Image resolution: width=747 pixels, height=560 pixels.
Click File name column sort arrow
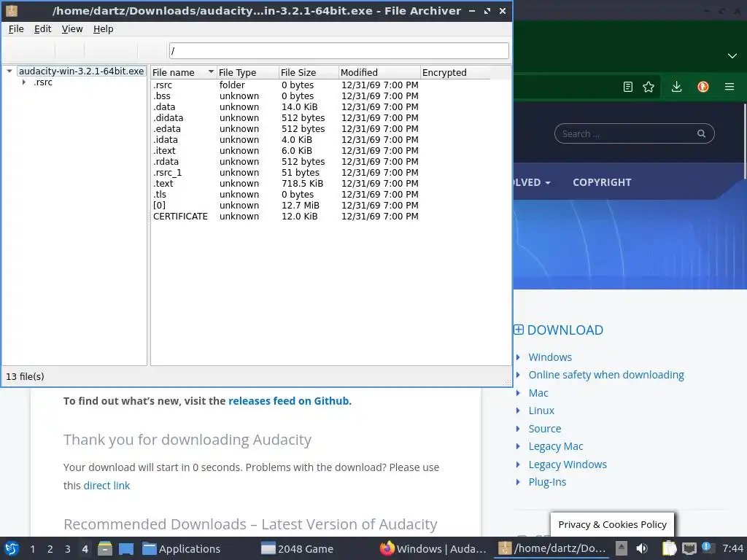[211, 72]
